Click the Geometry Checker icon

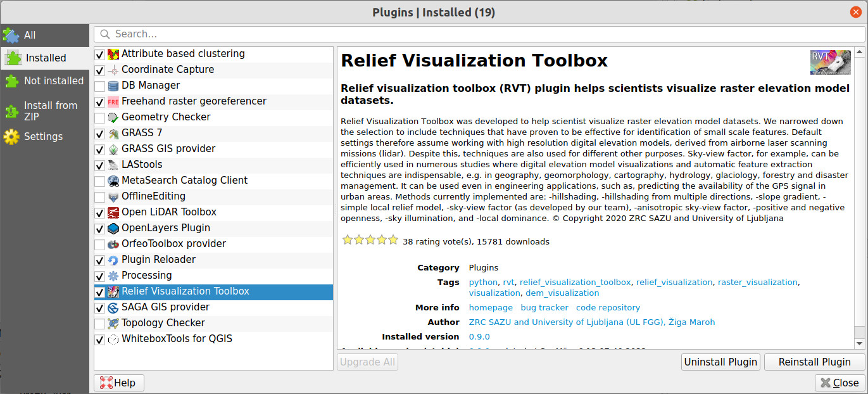(113, 117)
